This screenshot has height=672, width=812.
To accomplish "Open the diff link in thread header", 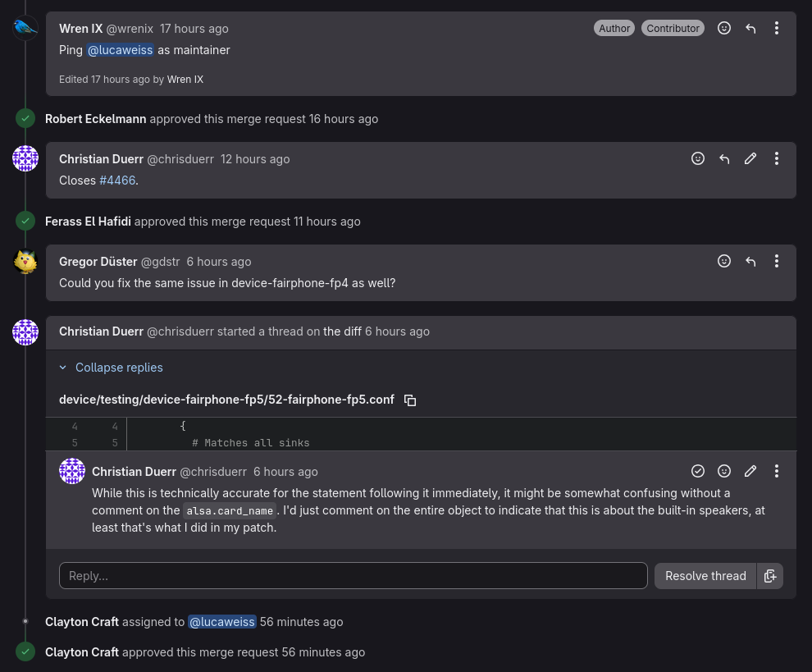I will click(342, 331).
